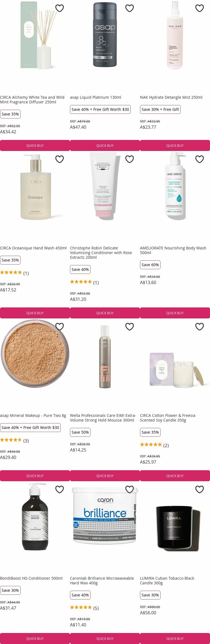Click heart icon on asap Liquid Platinum
Image resolution: width=210 pixels, height=644 pixels.
click(x=129, y=8)
